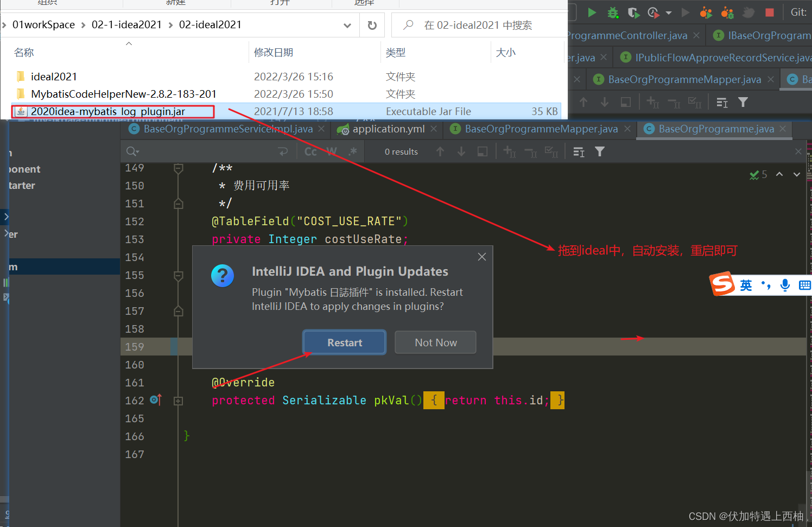Click the 01workSpace breadcrumb segment
The width and height of the screenshot is (812, 527).
coord(43,24)
